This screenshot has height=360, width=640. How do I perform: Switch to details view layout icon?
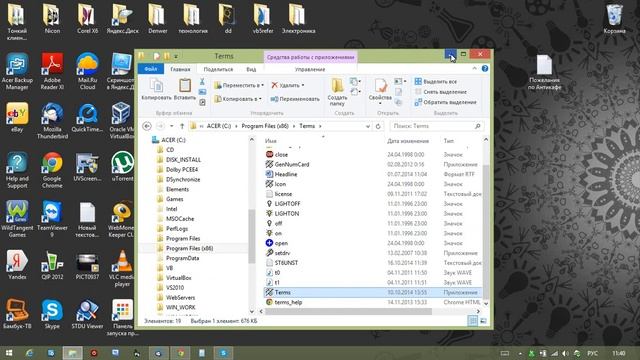point(473,321)
